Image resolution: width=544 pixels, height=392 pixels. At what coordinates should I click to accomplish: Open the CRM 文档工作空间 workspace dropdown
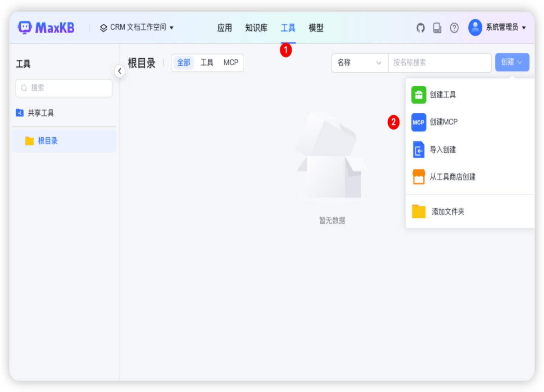point(137,28)
